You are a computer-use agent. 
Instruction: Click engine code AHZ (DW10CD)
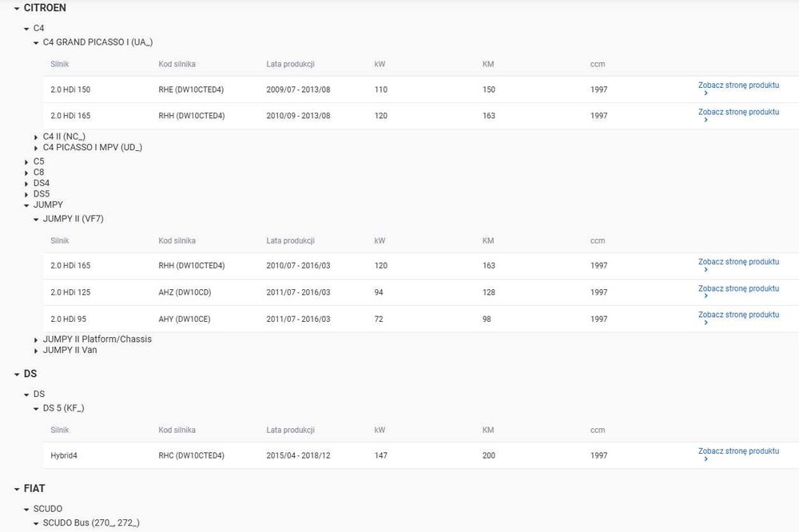click(185, 292)
